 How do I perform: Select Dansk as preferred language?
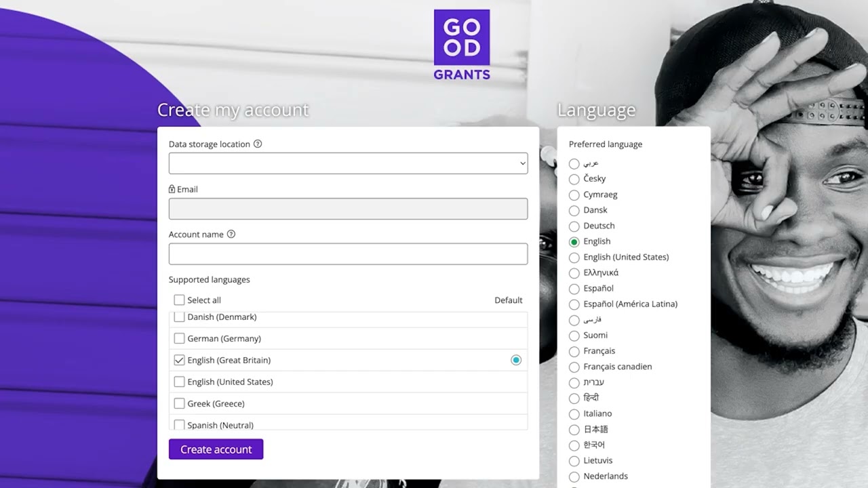[x=574, y=210]
